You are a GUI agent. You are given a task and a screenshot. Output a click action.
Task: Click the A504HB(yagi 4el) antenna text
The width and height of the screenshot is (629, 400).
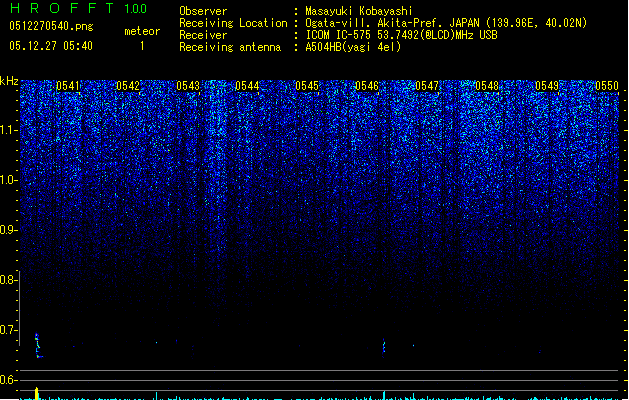(353, 47)
